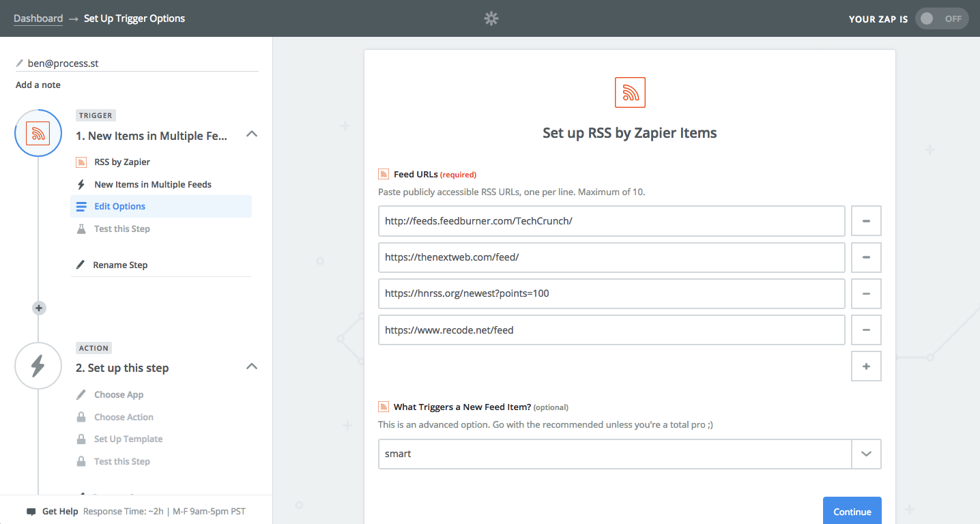The width and height of the screenshot is (980, 524).
Task: Remove the thenextweb feed URL
Action: click(866, 257)
